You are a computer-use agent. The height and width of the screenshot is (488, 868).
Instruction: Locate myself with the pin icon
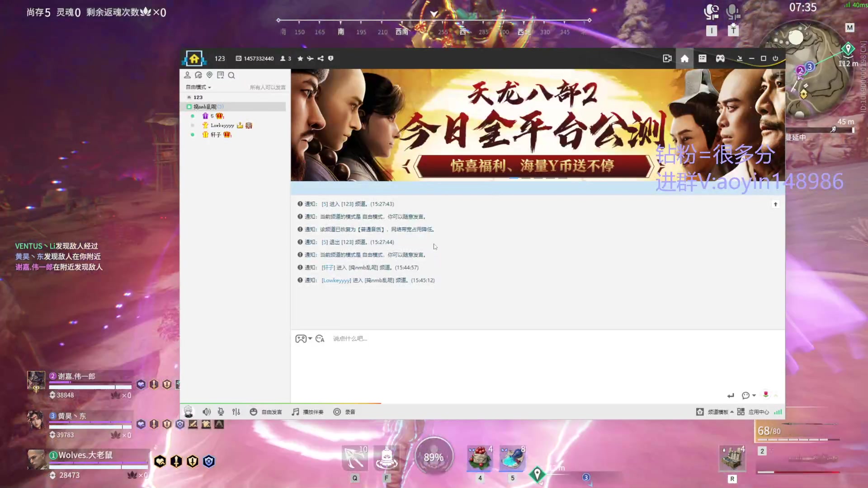tap(209, 75)
